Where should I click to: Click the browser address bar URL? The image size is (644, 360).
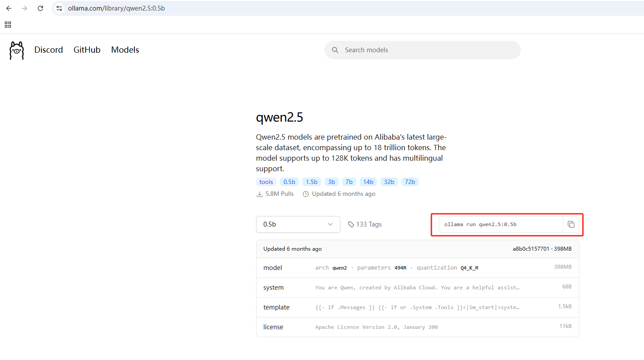[116, 8]
